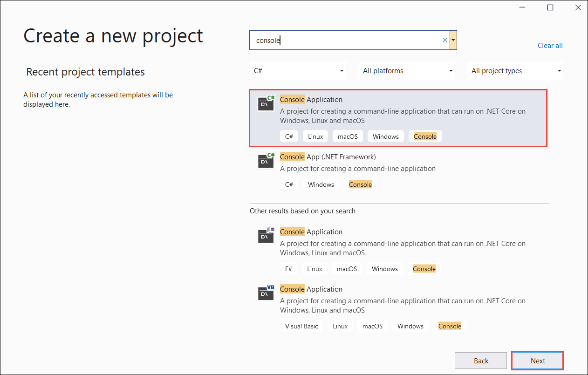This screenshot has width=588, height=375.
Task: Select the C# Console Application template icon
Action: pyautogui.click(x=266, y=103)
